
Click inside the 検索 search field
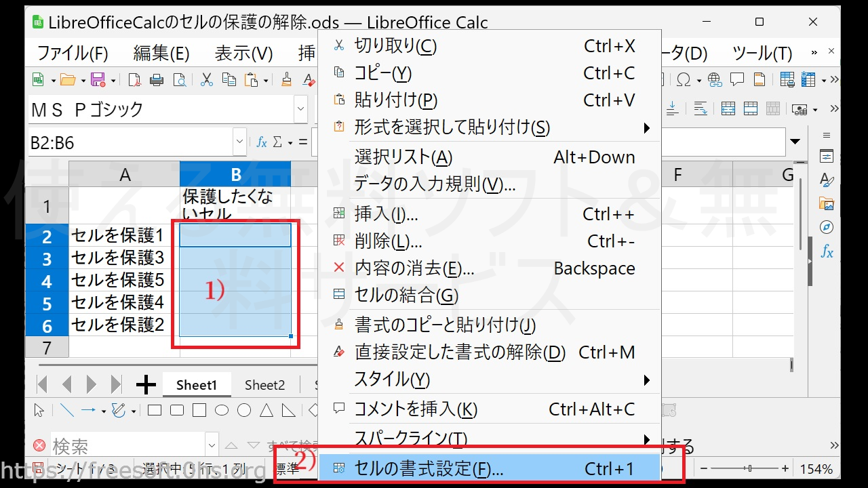pyautogui.click(x=125, y=446)
